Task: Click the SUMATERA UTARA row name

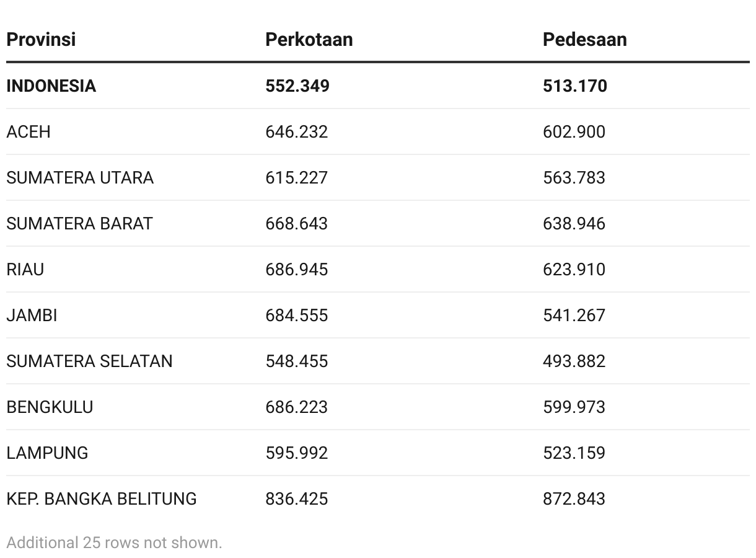Action: tap(80, 177)
